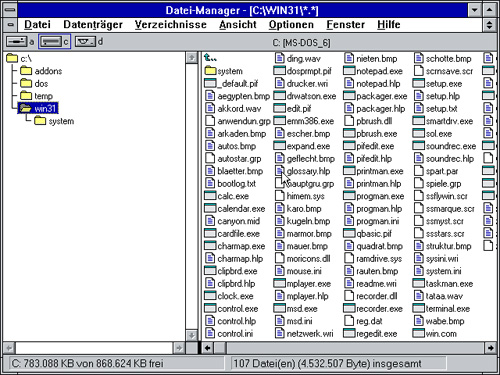Open the Datei menu
This screenshot has height=375, width=500.
(x=37, y=25)
